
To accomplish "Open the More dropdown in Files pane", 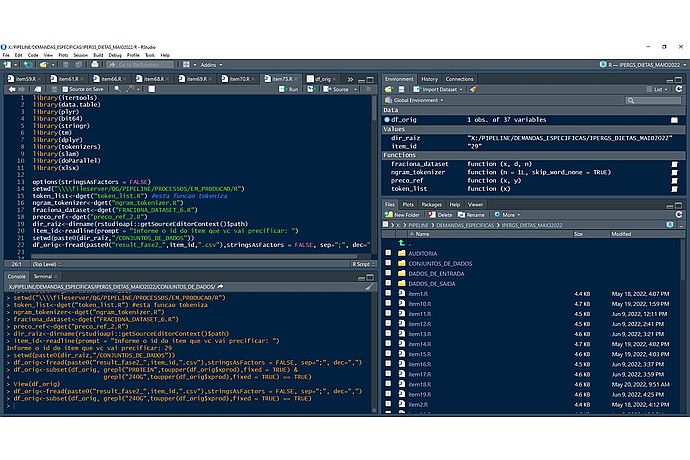I will coord(507,215).
